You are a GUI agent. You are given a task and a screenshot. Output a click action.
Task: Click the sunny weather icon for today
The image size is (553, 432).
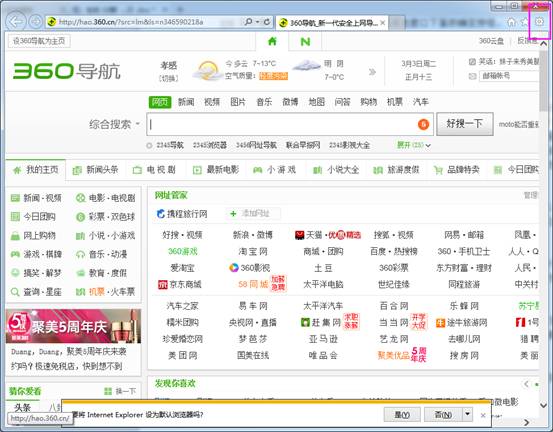(x=207, y=70)
